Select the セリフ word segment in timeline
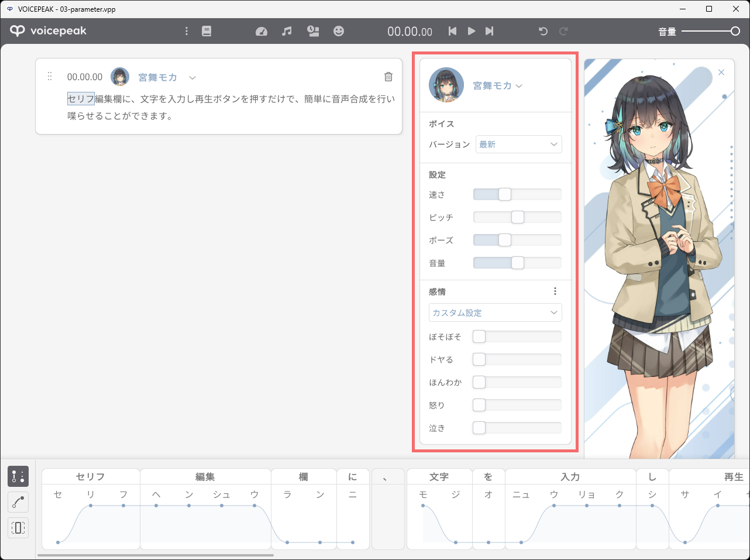Viewport: 750px width, 560px height. [x=91, y=476]
